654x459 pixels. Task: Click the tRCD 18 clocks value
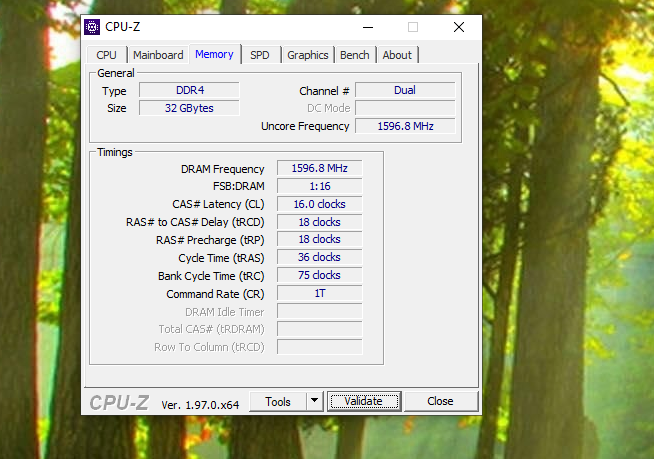pos(319,222)
